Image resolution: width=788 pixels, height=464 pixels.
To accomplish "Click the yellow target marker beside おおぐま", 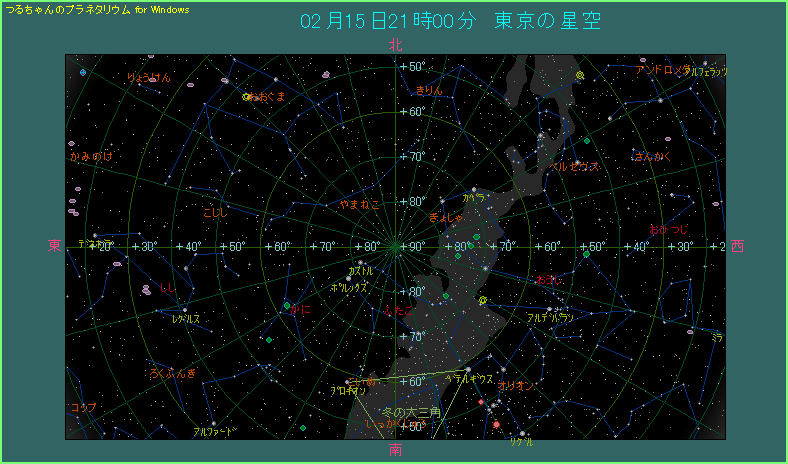I will click(246, 97).
